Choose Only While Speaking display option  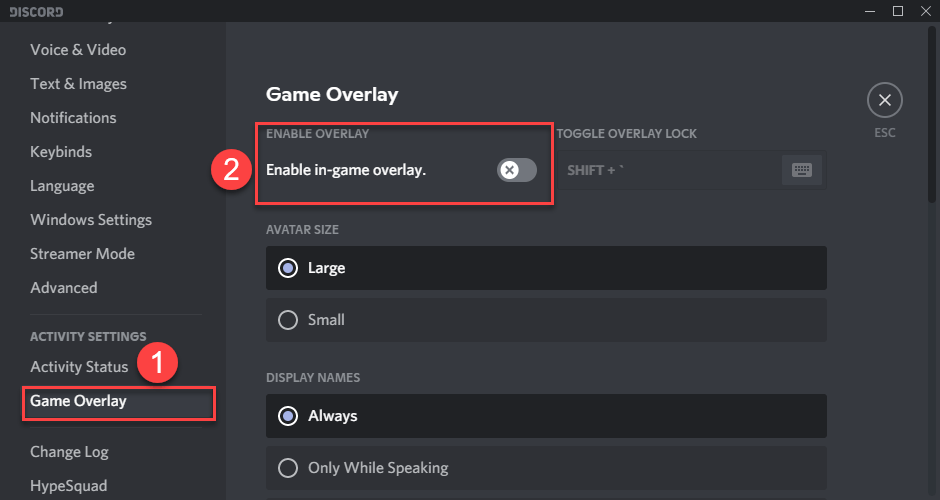pos(546,468)
